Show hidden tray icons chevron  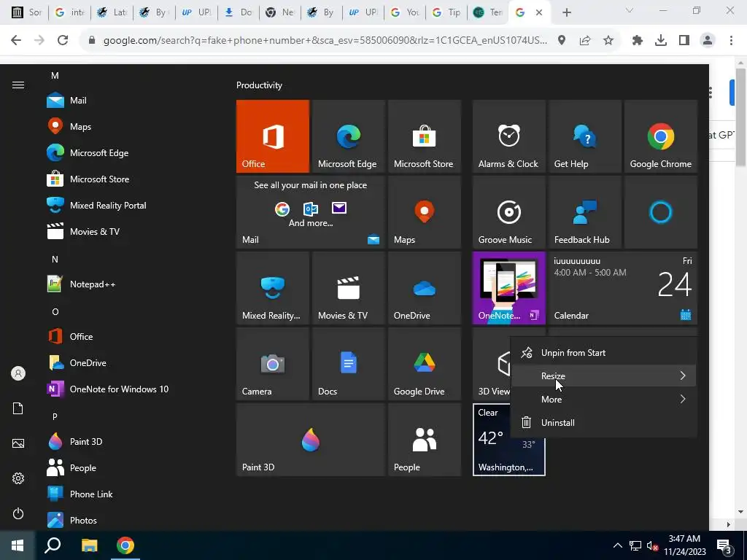coord(617,545)
